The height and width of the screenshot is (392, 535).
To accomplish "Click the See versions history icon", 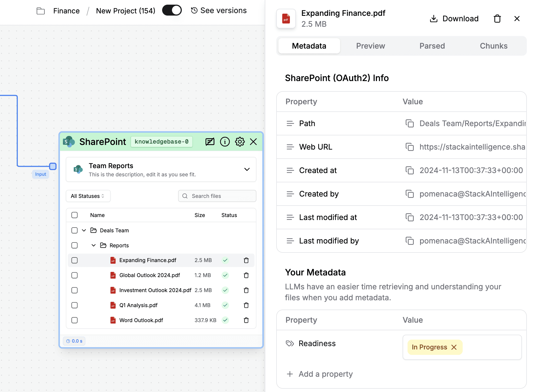I will click(x=194, y=11).
